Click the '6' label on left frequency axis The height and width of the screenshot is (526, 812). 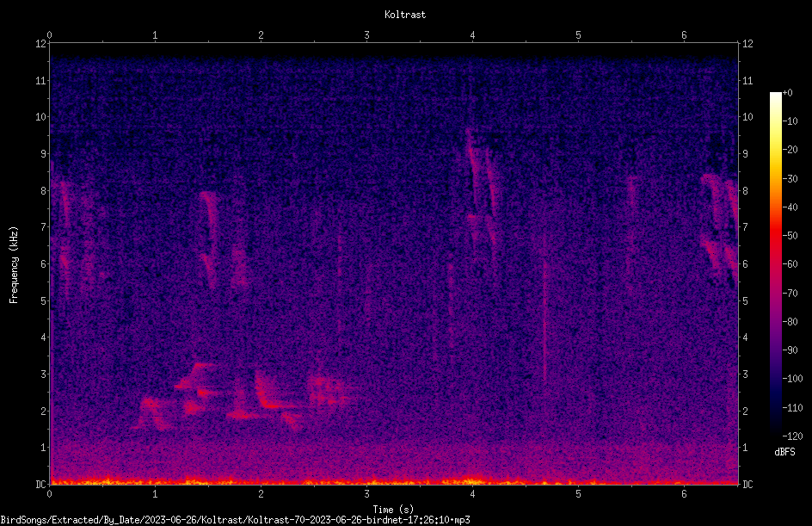(x=44, y=264)
